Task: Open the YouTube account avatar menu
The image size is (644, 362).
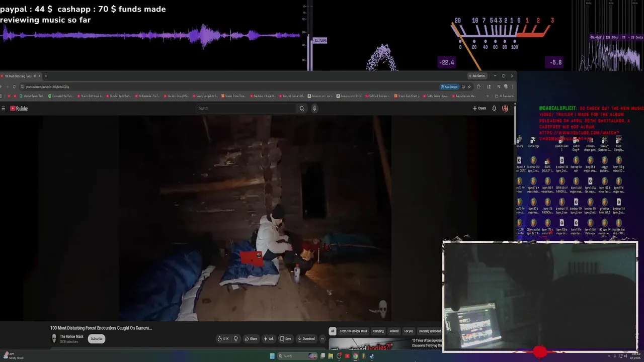Action: (x=505, y=108)
